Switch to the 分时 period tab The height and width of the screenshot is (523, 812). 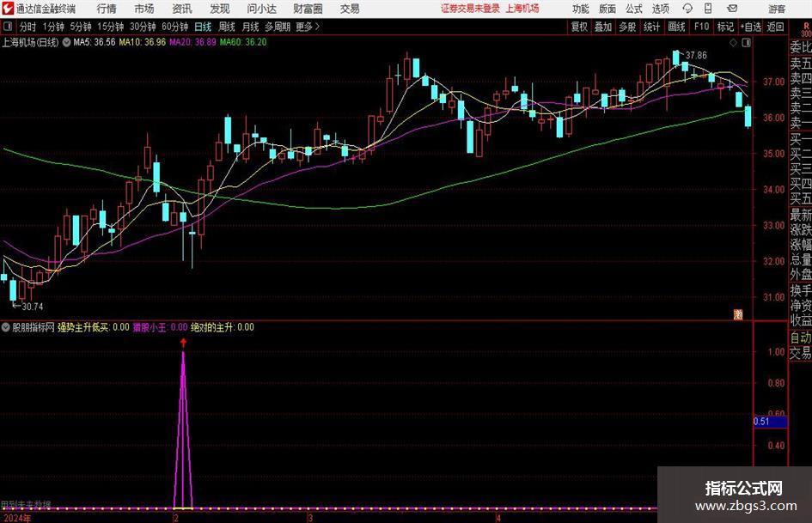point(28,27)
